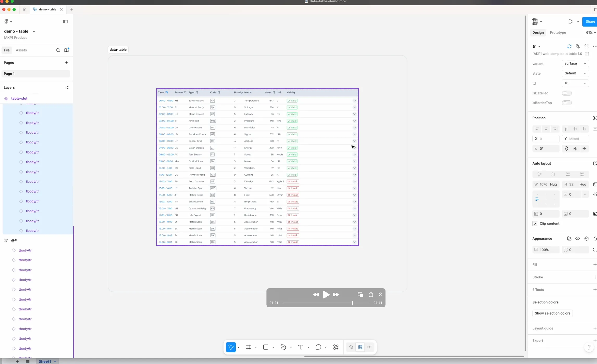597x364 pixels.
Task: Align top icon in Position section
Action: pyautogui.click(x=566, y=129)
